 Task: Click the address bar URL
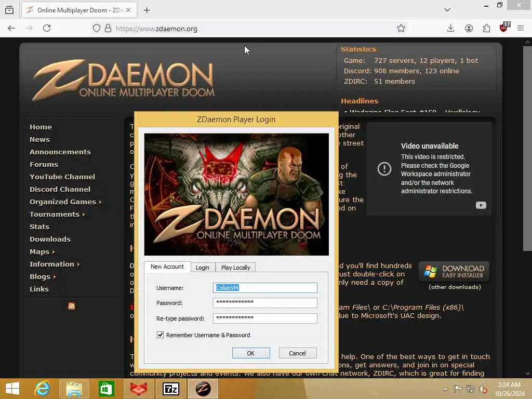click(156, 29)
